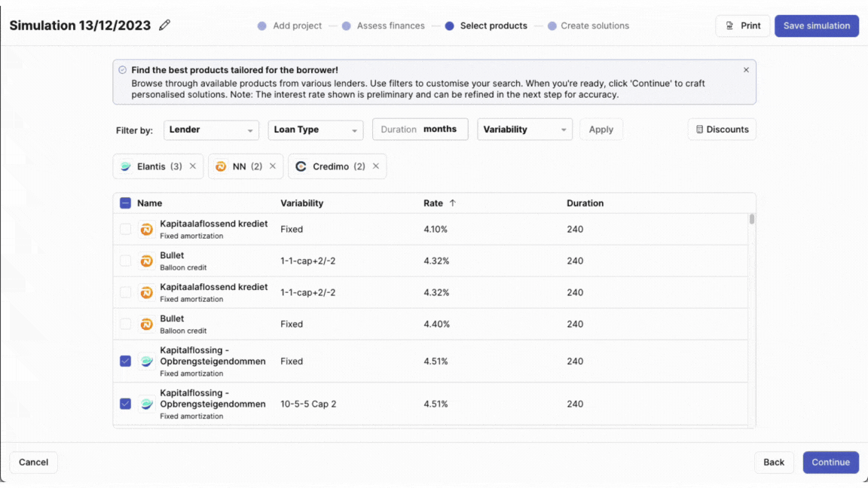Viewport: 868px width, 488px height.
Task: Click Elantis logo in Fixed 4.51% row
Action: [146, 361]
